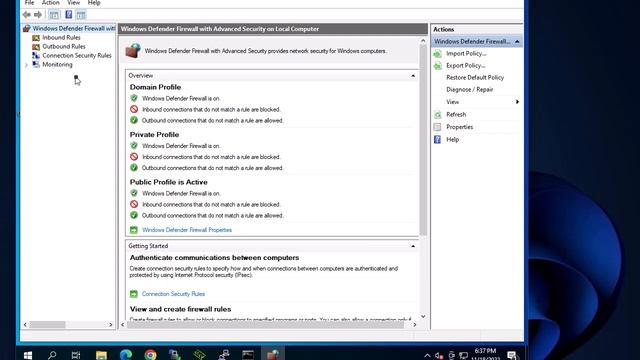The image size is (640, 360).
Task: Show hidden system tray icons
Action: [x=427, y=356]
